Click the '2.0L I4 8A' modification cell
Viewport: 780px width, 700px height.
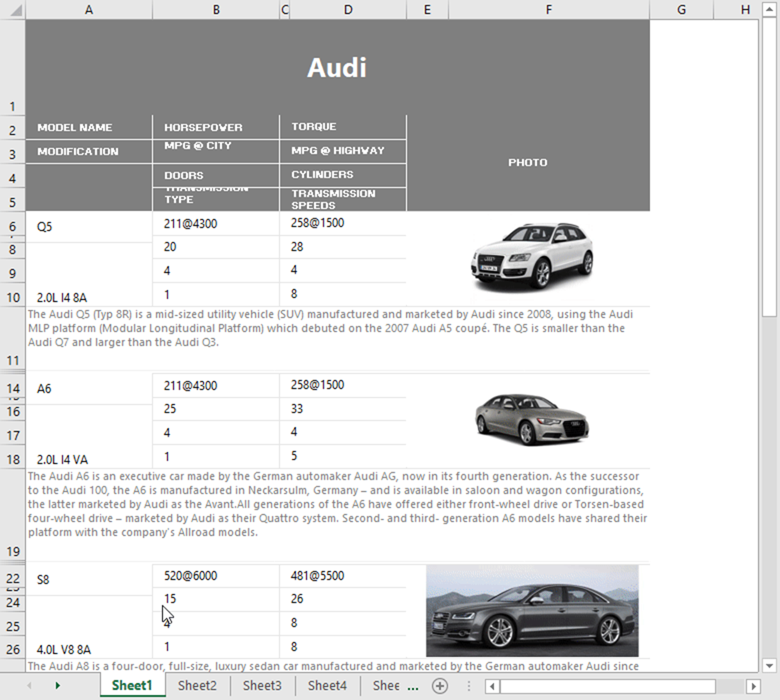(x=89, y=275)
